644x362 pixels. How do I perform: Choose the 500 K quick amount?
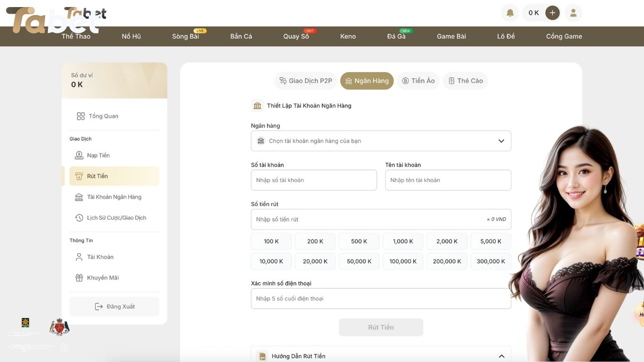point(359,241)
